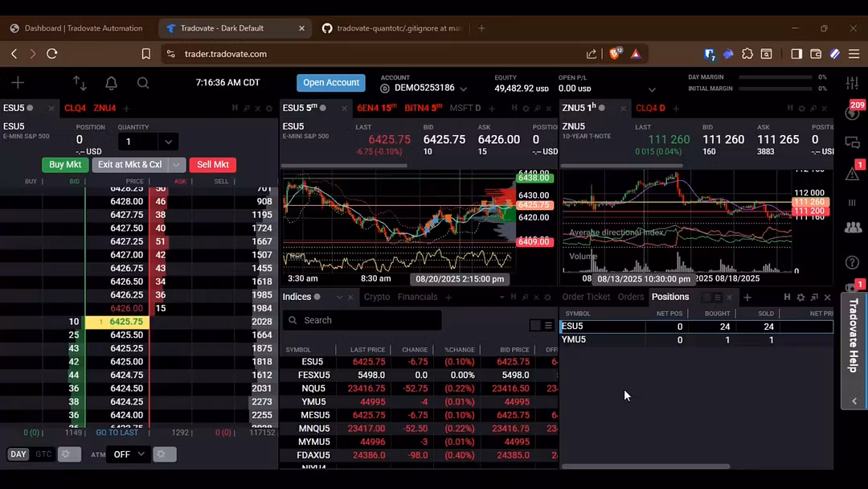The width and height of the screenshot is (868, 489).
Task: Expand the Open P/L details chevron
Action: click(x=652, y=89)
